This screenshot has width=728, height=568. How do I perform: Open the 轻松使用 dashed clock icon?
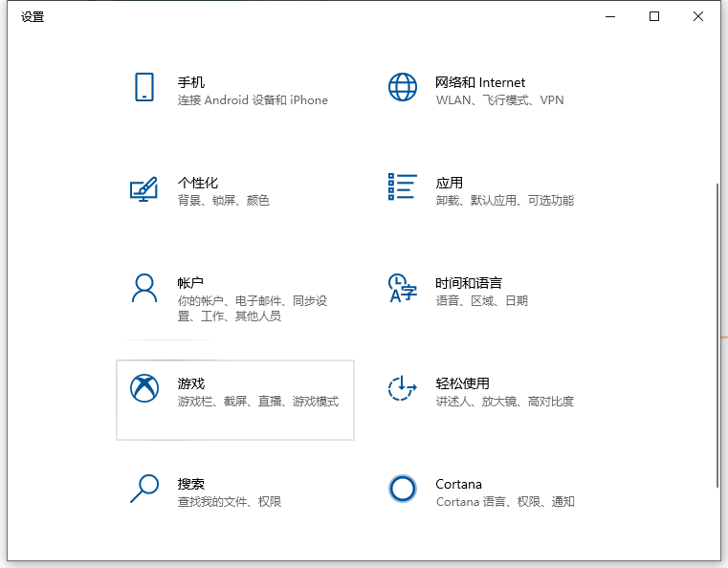(403, 388)
